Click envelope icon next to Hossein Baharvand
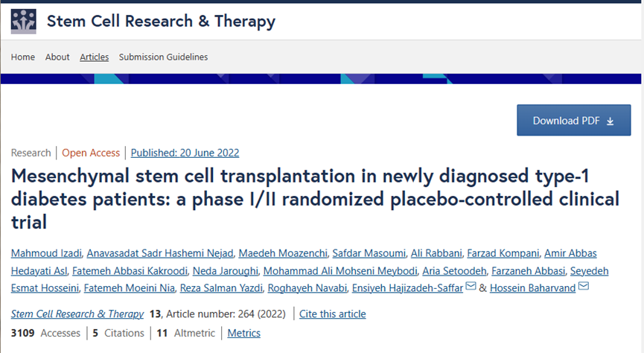Image resolution: width=644 pixels, height=353 pixels. point(583,287)
